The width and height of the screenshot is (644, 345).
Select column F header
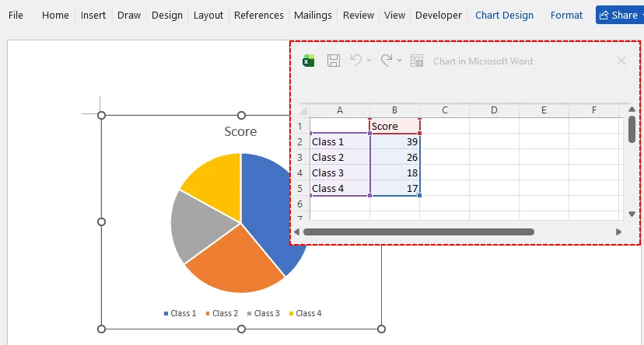click(x=594, y=110)
